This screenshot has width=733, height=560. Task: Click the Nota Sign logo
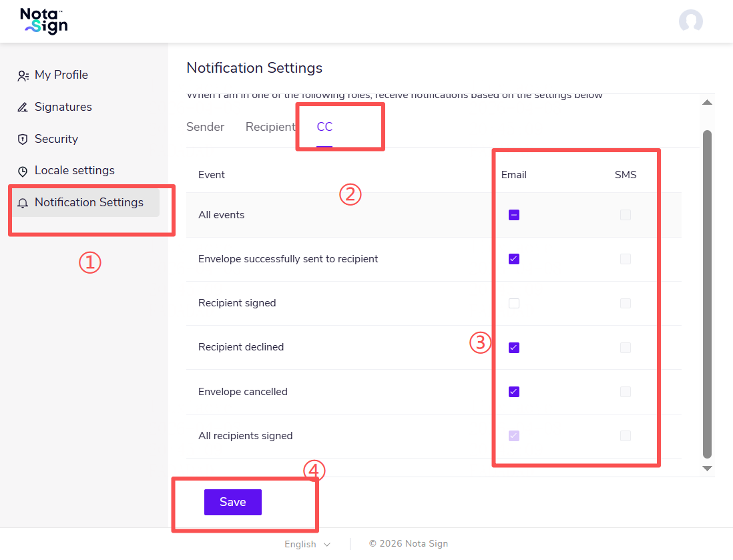(44, 21)
